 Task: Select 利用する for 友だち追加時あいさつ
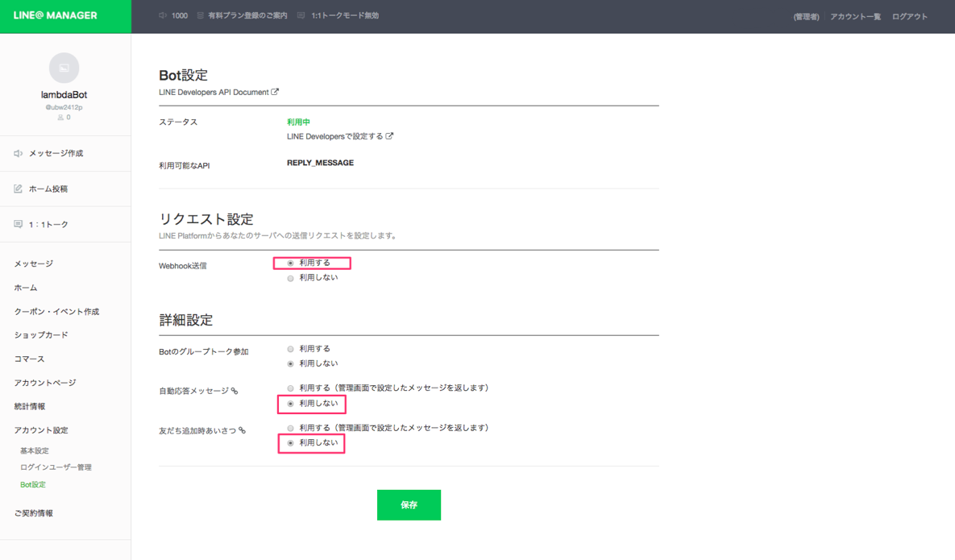290,428
